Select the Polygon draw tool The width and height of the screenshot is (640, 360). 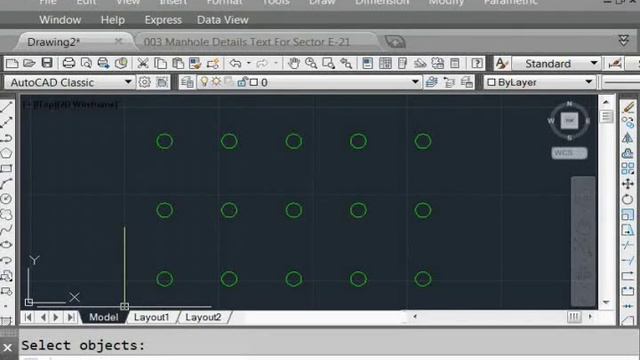6,153
